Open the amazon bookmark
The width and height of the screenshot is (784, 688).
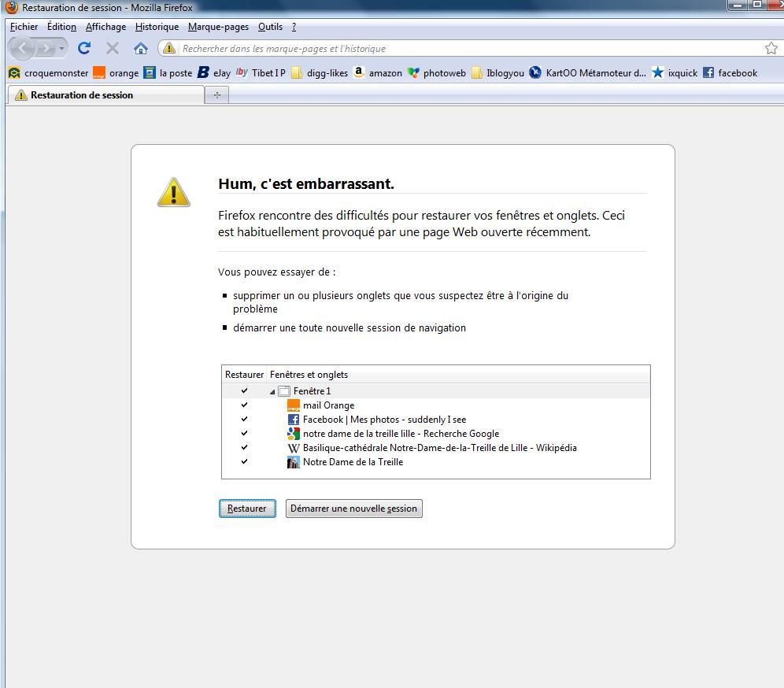[x=378, y=73]
